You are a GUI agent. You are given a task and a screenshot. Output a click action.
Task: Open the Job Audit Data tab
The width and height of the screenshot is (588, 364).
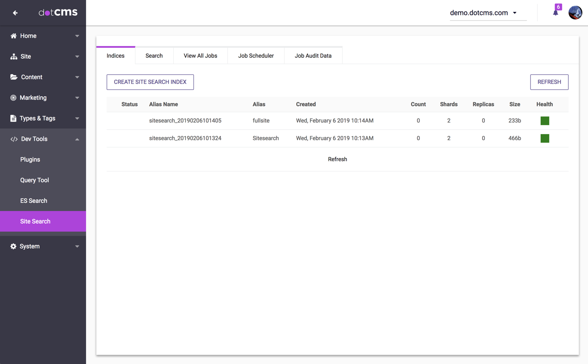coord(313,55)
